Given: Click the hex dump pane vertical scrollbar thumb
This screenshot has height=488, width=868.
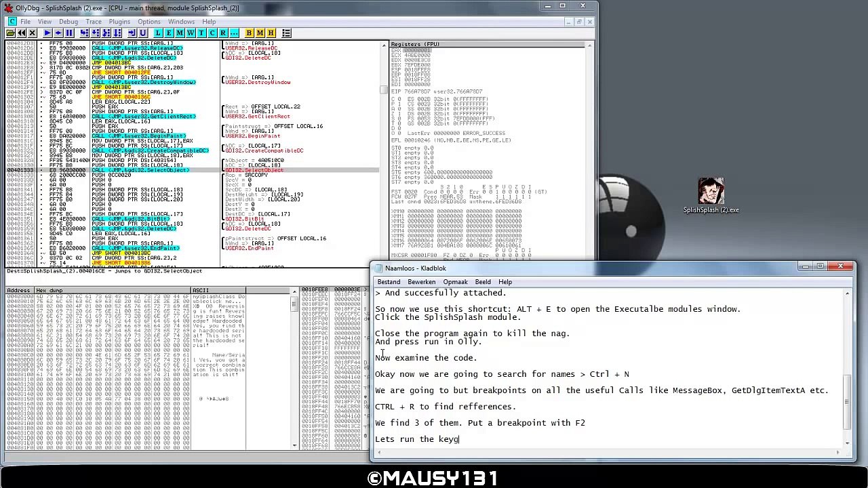Looking at the screenshot, I should tap(294, 304).
